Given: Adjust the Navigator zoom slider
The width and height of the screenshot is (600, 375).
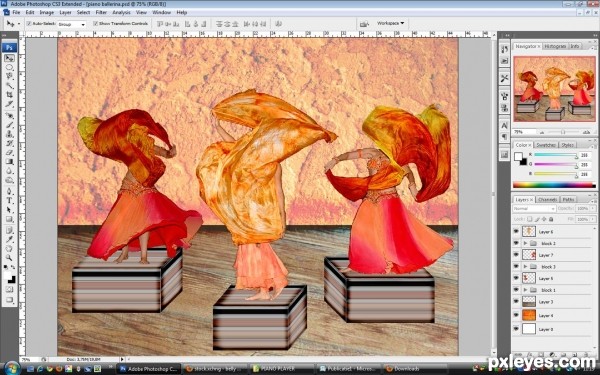Looking at the screenshot, I should [563, 132].
